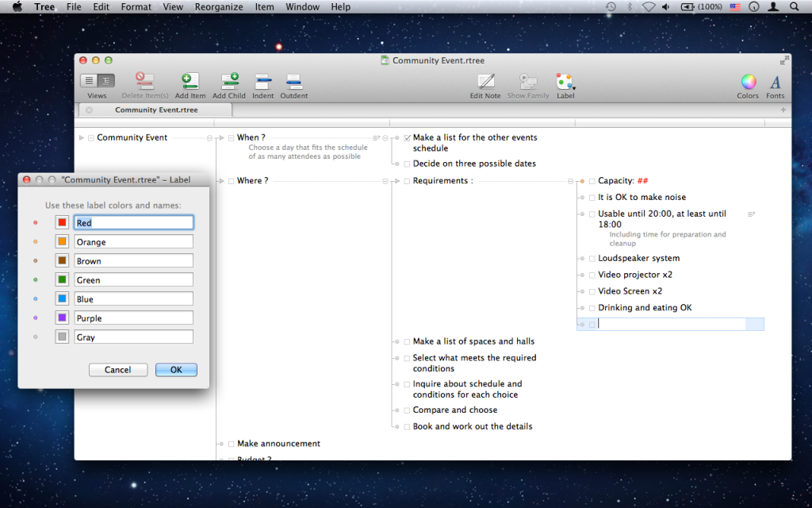Click the Indent toolbar icon
The width and height of the screenshot is (812, 508).
coord(262,82)
